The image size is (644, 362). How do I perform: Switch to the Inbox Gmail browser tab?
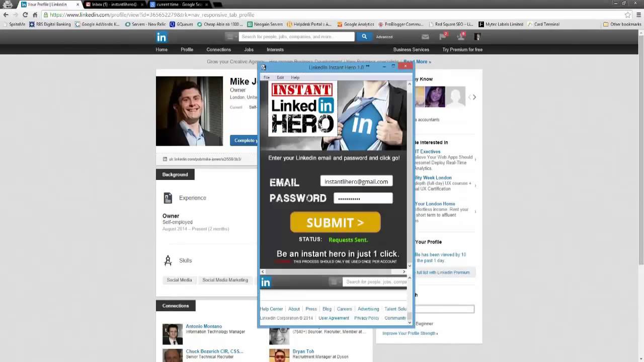[x=115, y=5]
